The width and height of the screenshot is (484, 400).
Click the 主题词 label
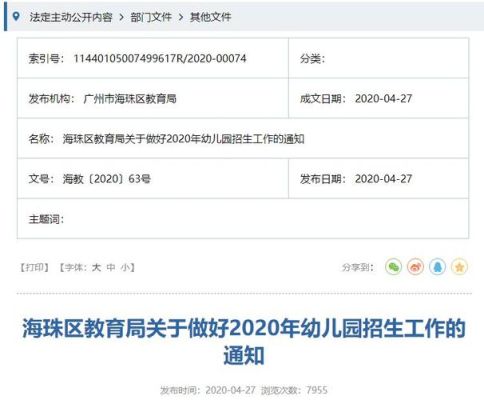(x=46, y=219)
